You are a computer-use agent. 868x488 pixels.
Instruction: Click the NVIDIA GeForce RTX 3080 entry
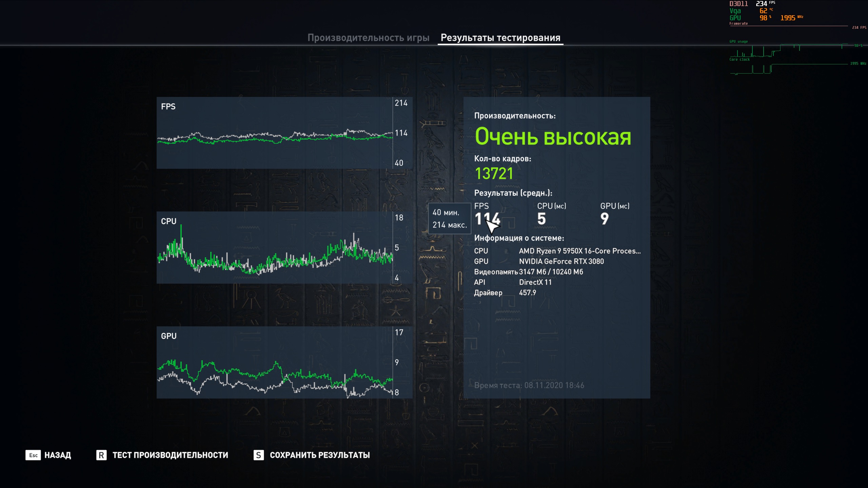pos(561,261)
